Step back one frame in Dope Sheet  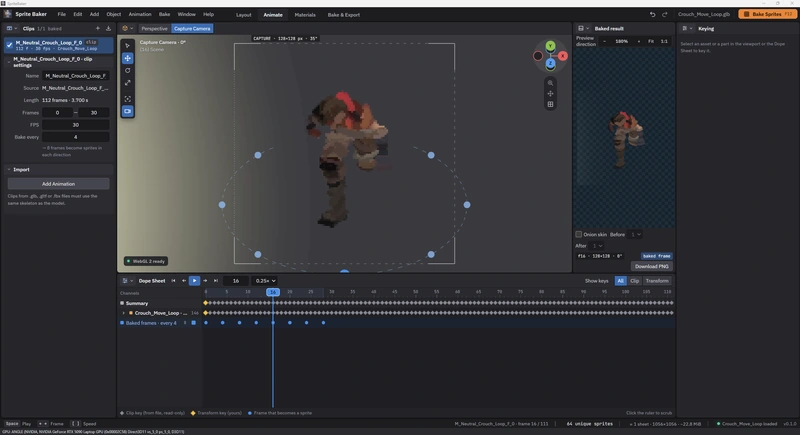point(184,280)
